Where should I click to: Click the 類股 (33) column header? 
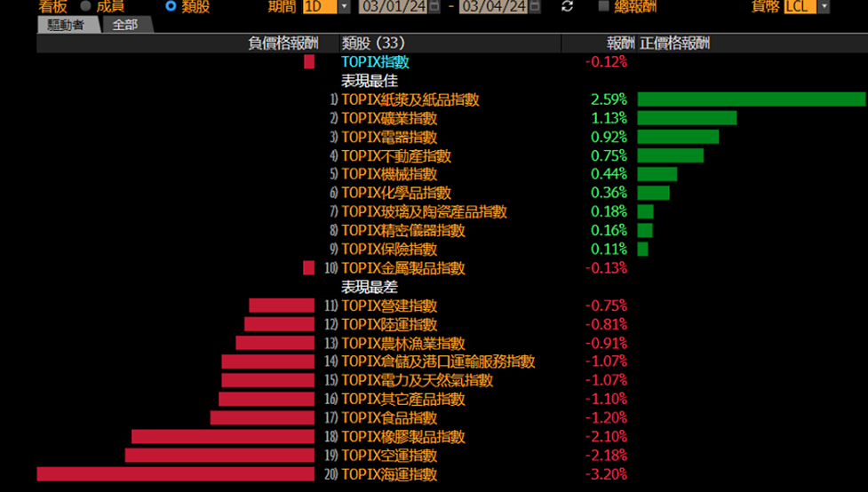point(374,44)
